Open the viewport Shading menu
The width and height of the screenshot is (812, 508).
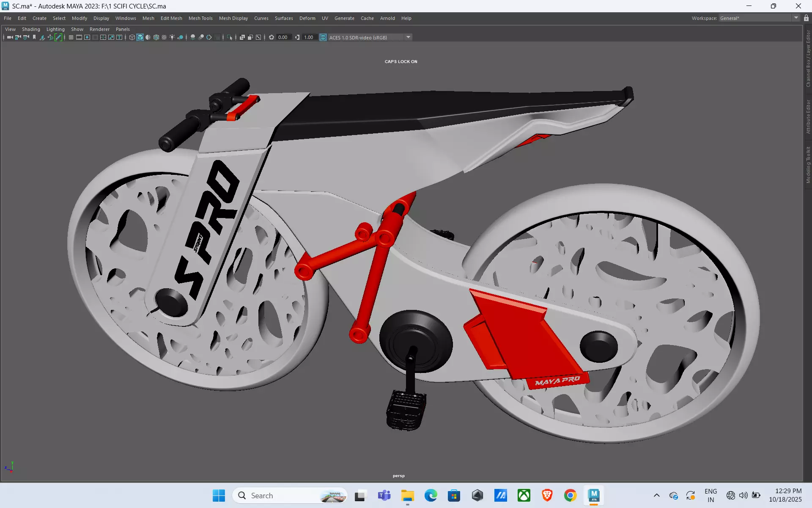pyautogui.click(x=31, y=29)
